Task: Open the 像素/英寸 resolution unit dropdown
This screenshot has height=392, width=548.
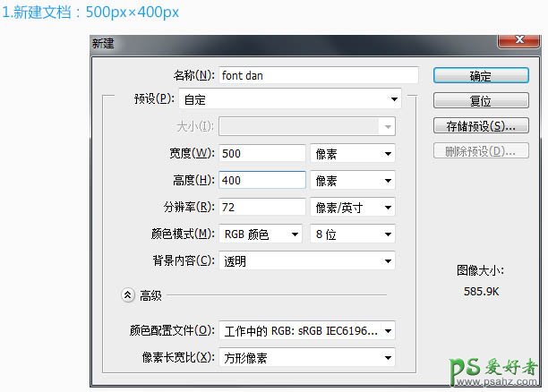Action: click(x=352, y=207)
